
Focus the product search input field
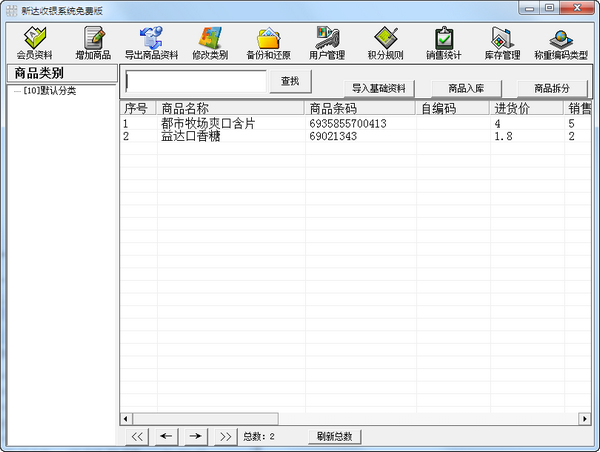pos(195,81)
